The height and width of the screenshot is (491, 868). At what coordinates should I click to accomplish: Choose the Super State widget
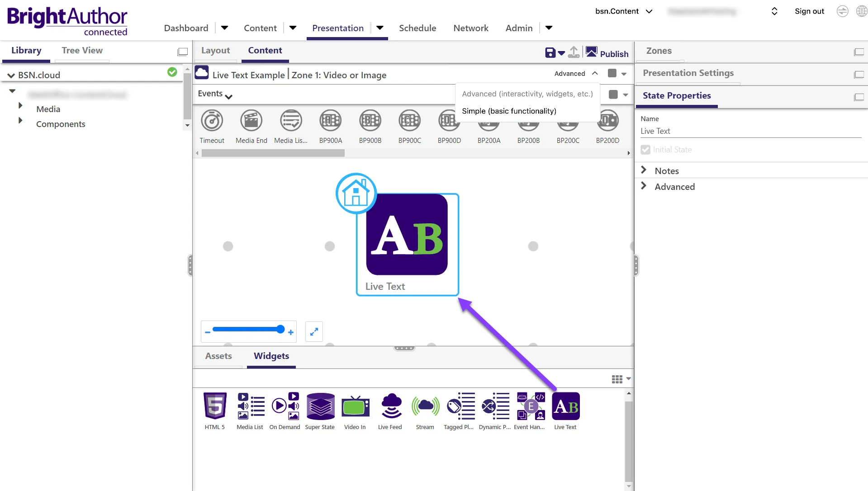coord(320,406)
